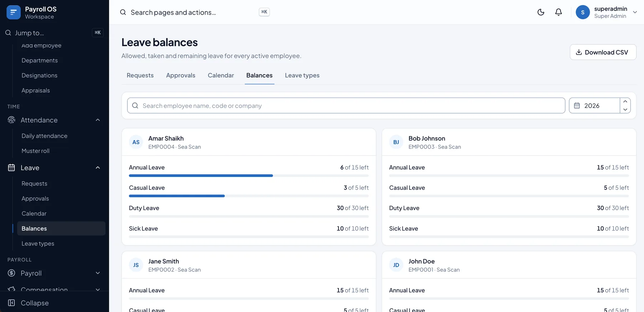This screenshot has height=312, width=644.
Task: Collapse the Leave sidebar section
Action: point(98,168)
